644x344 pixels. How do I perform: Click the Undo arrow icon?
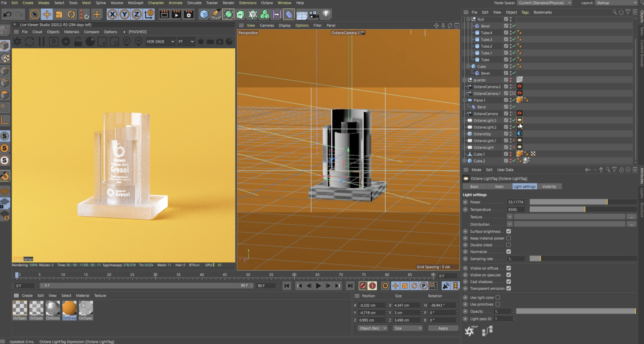(x=7, y=14)
